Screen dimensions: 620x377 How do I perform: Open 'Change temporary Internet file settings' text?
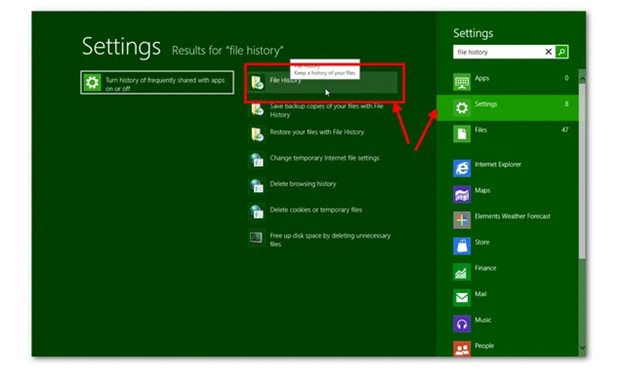[324, 158]
